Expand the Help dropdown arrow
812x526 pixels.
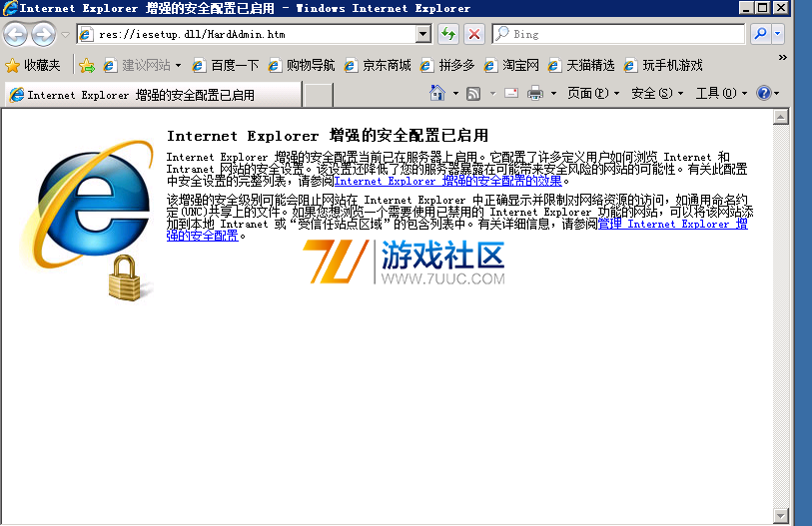(776, 94)
